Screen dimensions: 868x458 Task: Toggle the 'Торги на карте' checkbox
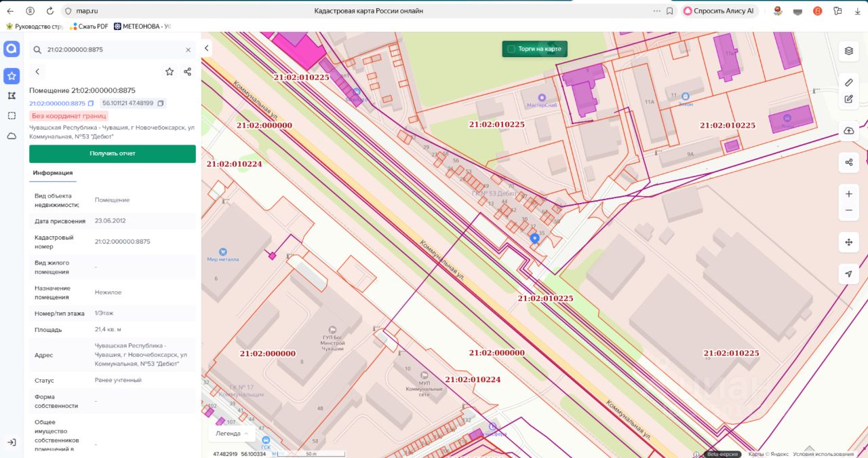pyautogui.click(x=511, y=49)
